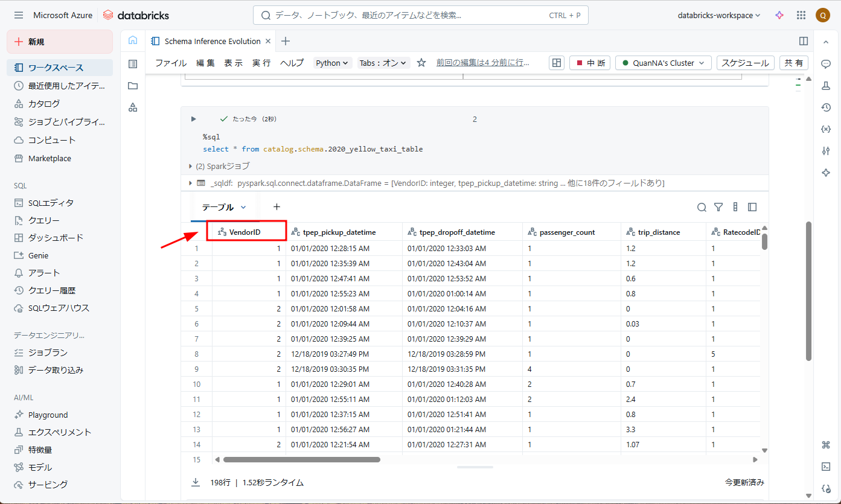841x504 pixels.
Task: Run the SQL cell with play icon
Action: 194,119
